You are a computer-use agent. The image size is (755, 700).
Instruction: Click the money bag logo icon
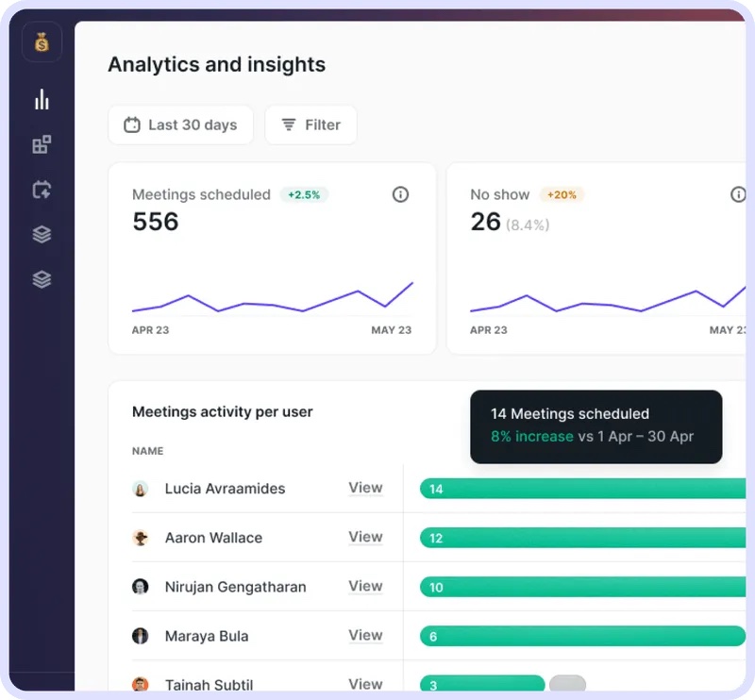[x=42, y=42]
